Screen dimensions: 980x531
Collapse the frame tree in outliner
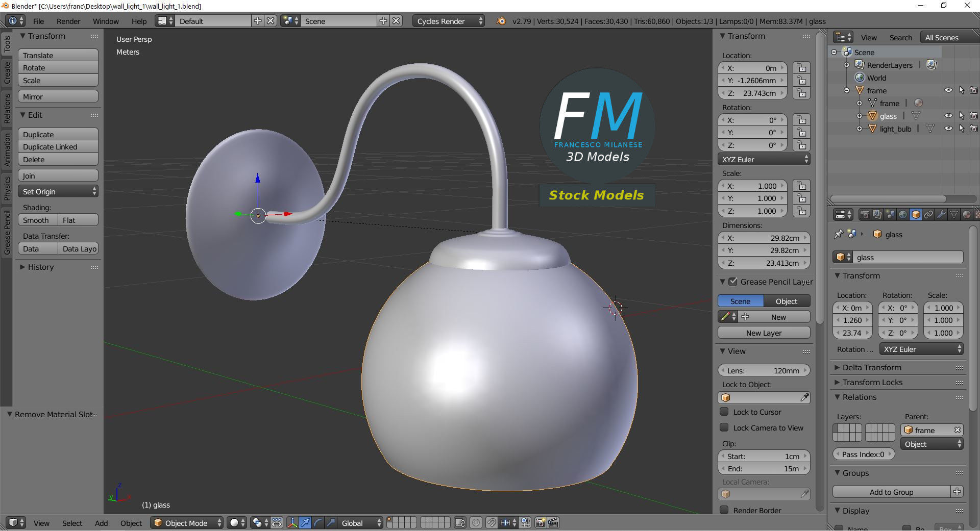click(x=847, y=90)
